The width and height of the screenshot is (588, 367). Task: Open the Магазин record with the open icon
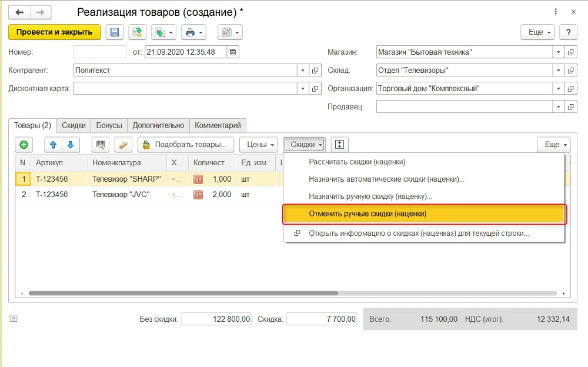[x=571, y=52]
